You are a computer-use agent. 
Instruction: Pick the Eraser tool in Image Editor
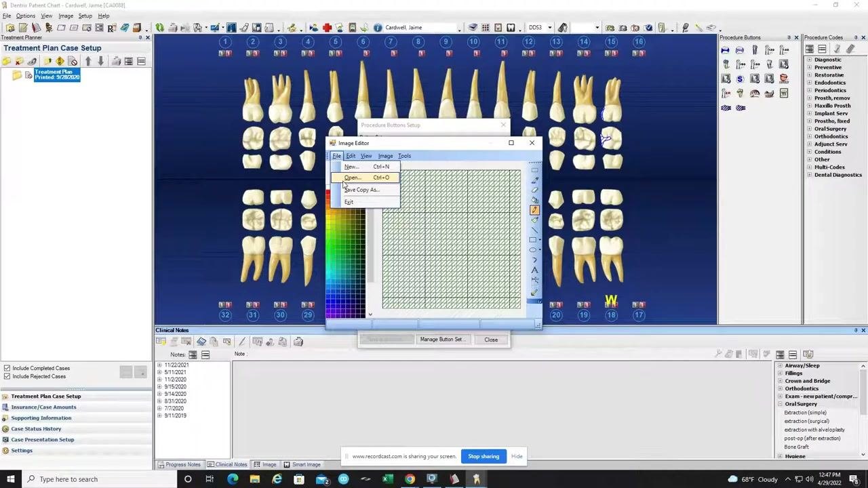534,190
